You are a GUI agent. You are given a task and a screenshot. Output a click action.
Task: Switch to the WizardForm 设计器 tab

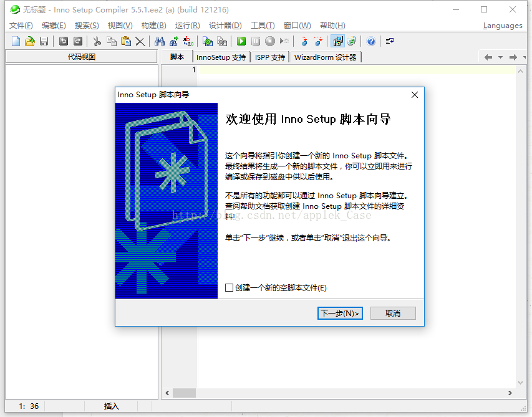point(325,57)
